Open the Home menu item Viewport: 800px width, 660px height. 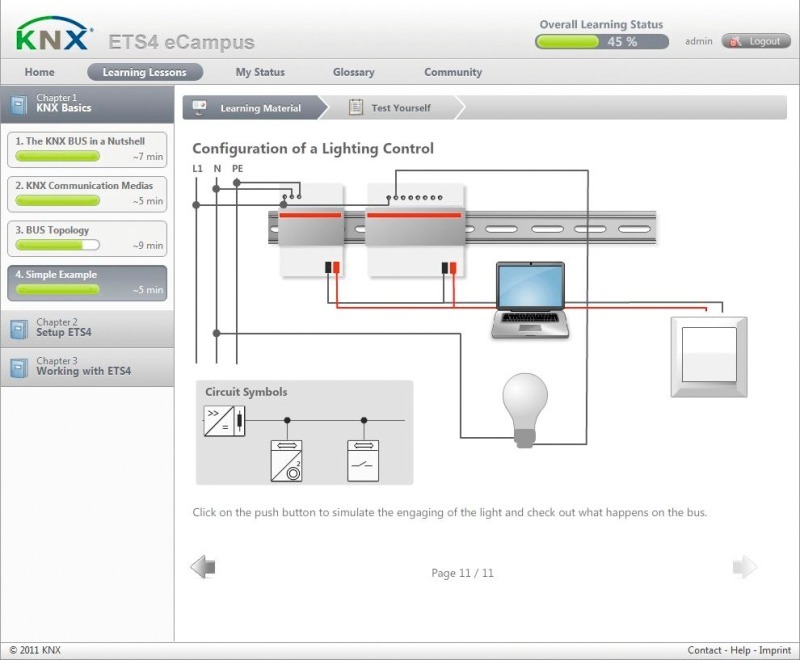click(x=39, y=72)
